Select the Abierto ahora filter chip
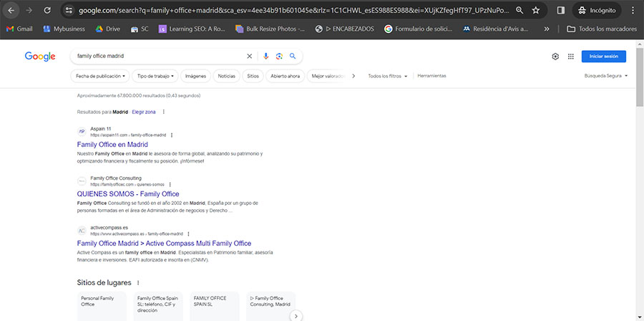This screenshot has width=644, height=321. [x=286, y=76]
